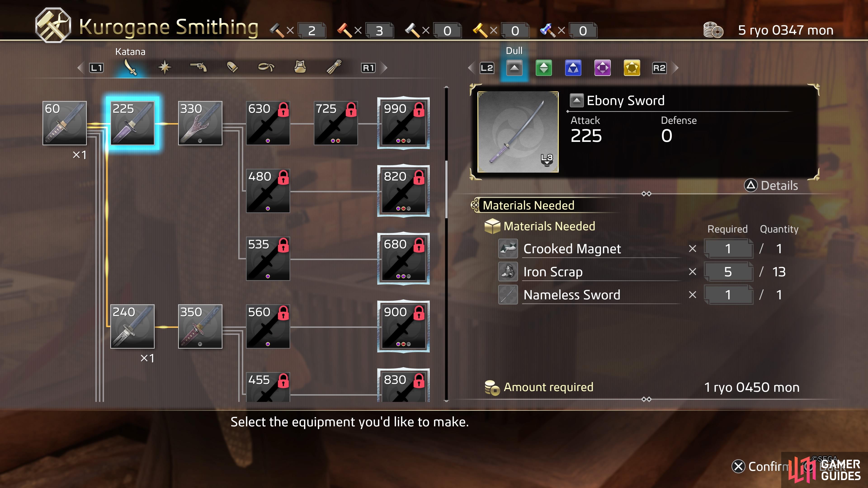Choose the green rarity filter icon
Viewport: 868px width, 488px height.
544,68
